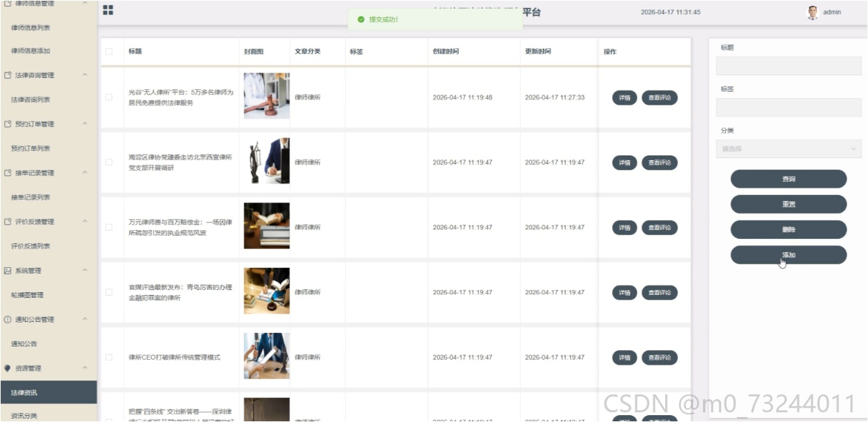Click the 系统管理 image icon
Image resolution: width=868 pixels, height=422 pixels.
coord(8,270)
